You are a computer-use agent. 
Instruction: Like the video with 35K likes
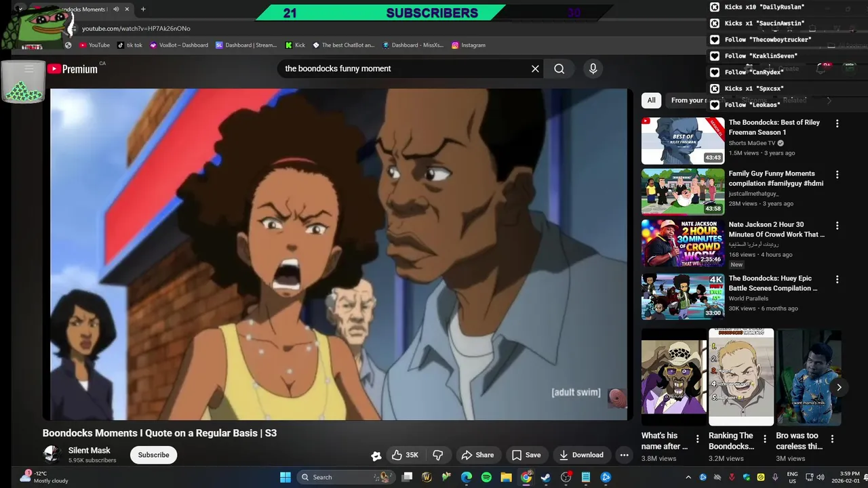pyautogui.click(x=405, y=455)
